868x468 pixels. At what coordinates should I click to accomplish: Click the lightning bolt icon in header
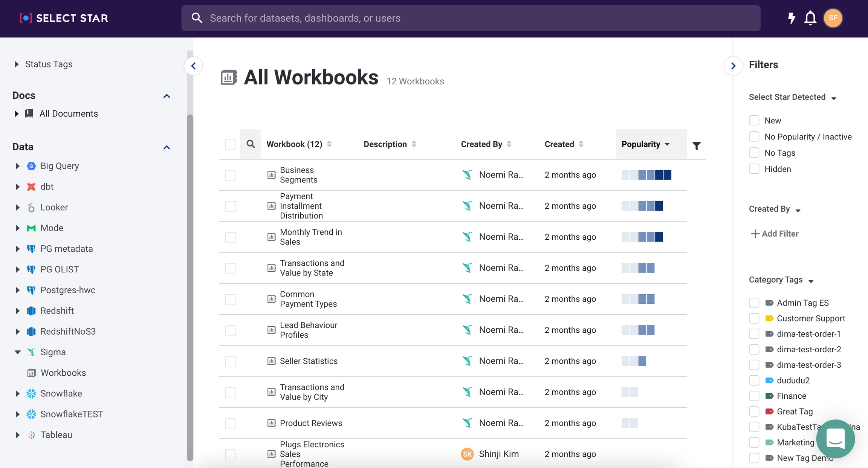pos(792,18)
